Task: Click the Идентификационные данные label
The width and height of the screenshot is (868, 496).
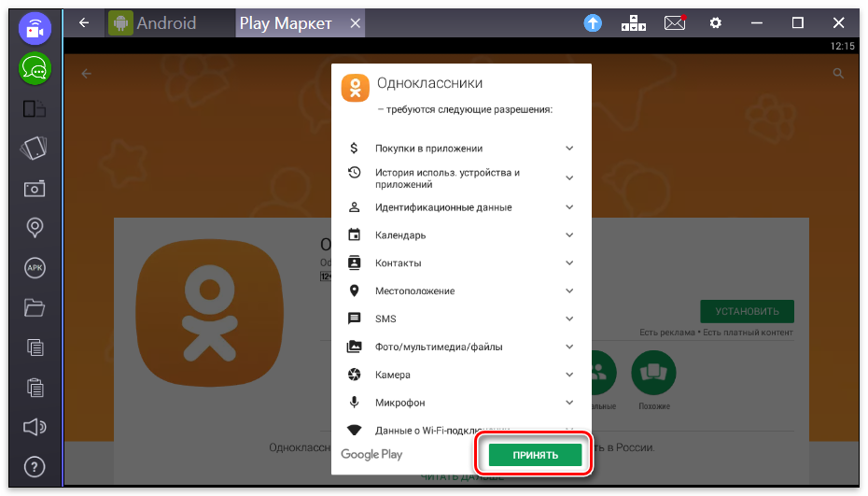Action: [x=443, y=207]
